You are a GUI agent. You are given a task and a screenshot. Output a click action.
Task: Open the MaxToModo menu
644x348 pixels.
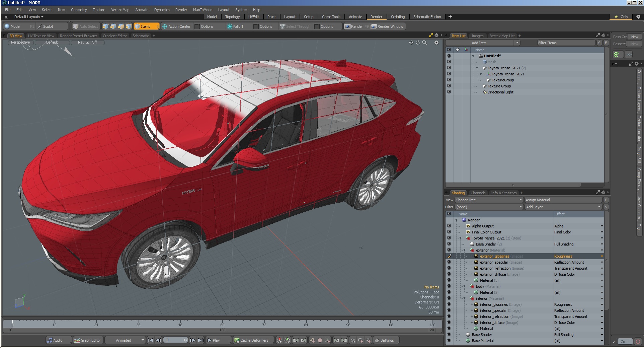pos(203,10)
